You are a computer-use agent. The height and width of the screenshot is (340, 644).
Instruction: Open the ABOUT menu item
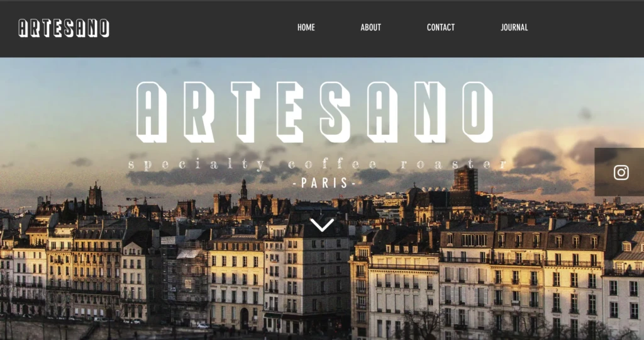(370, 28)
